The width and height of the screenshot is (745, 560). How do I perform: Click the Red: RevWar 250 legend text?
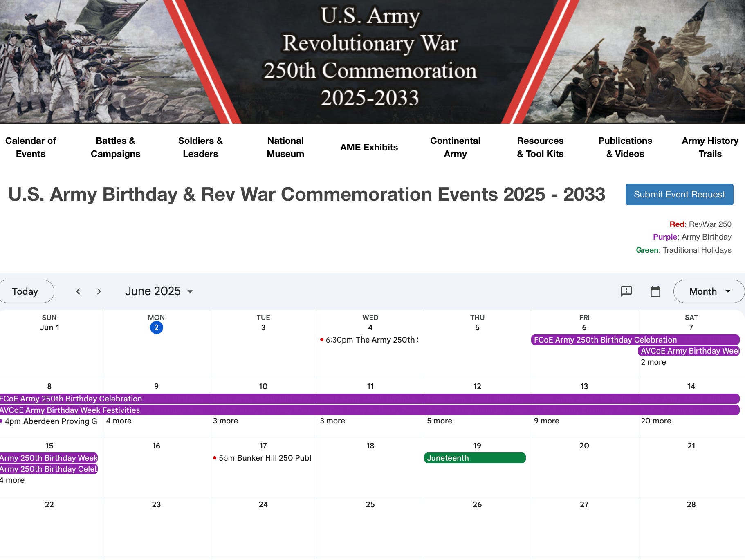pos(700,224)
